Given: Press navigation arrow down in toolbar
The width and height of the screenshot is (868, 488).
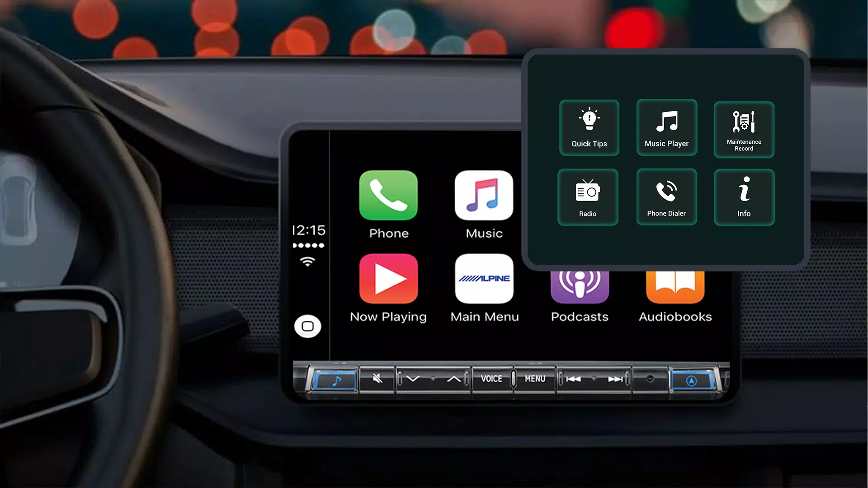Looking at the screenshot, I should pos(412,378).
